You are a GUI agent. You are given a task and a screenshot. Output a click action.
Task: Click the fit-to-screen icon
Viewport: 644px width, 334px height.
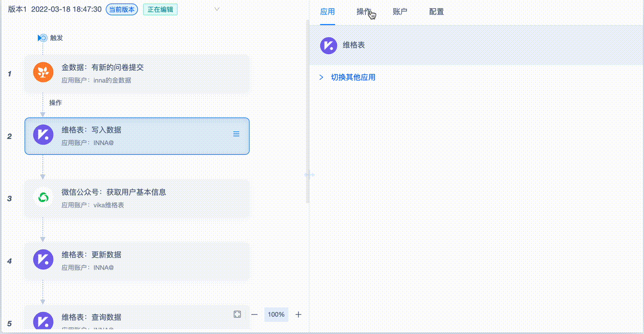point(237,314)
